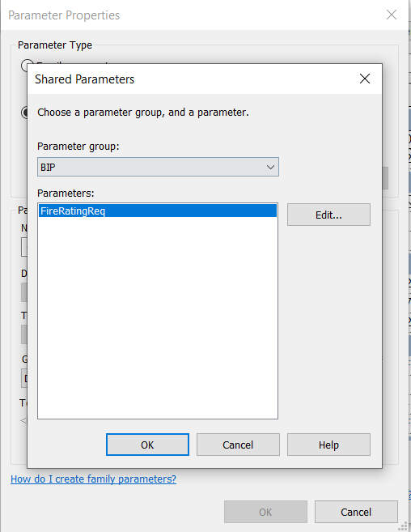Close the Shared Parameters dialog

[365, 79]
